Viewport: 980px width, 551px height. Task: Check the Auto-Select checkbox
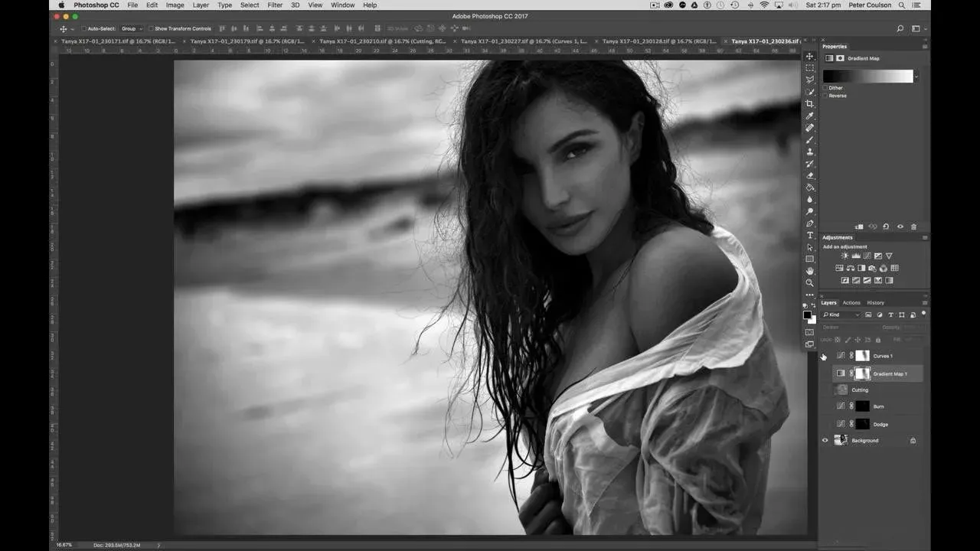pos(84,29)
